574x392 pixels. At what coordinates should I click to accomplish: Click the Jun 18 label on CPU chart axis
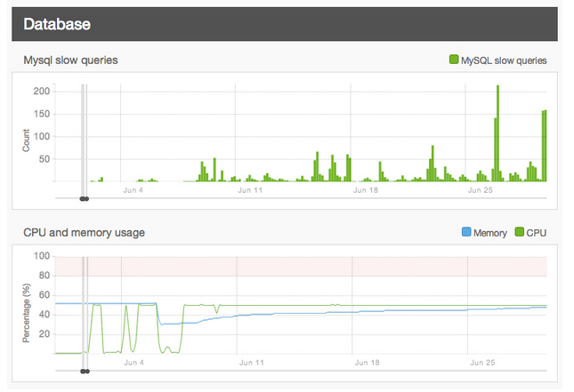[x=367, y=363]
